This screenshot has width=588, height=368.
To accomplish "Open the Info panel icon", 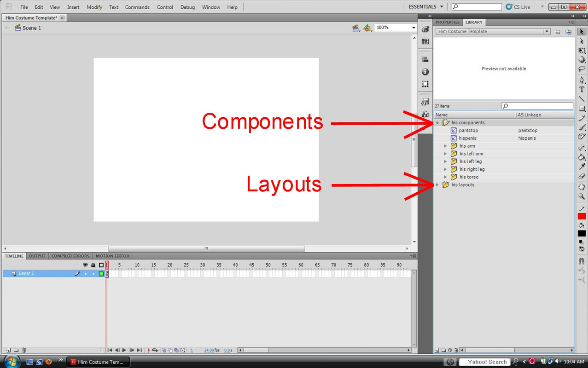I will pos(425,72).
